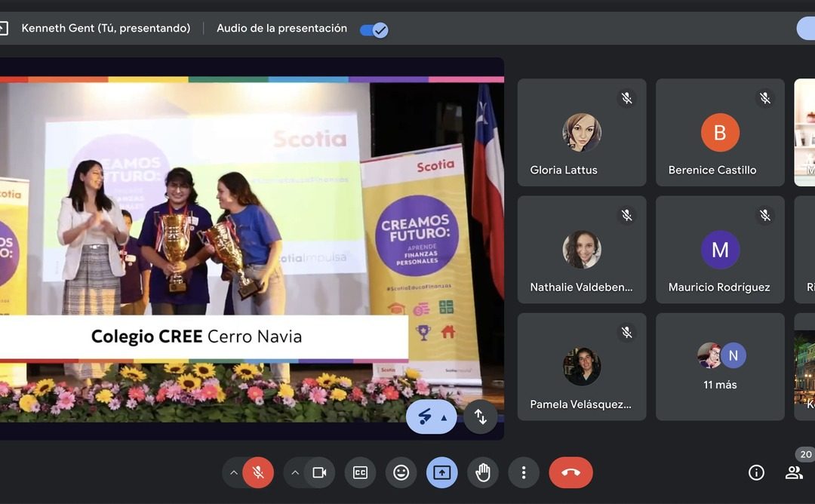This screenshot has width=815, height=504.
Task: Open the three-dot more options menu
Action: point(524,472)
